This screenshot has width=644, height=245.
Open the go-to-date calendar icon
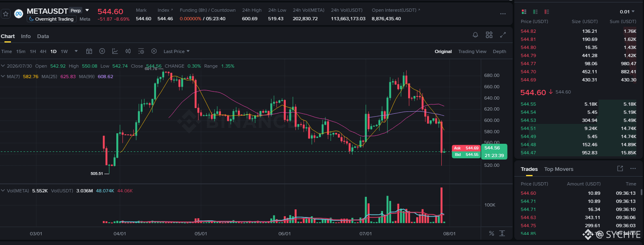click(89, 51)
